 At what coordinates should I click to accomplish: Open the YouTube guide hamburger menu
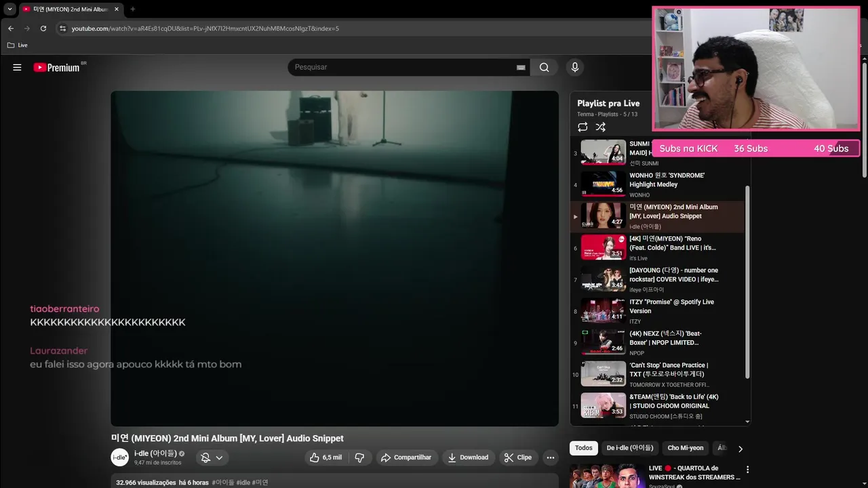pyautogui.click(x=17, y=67)
